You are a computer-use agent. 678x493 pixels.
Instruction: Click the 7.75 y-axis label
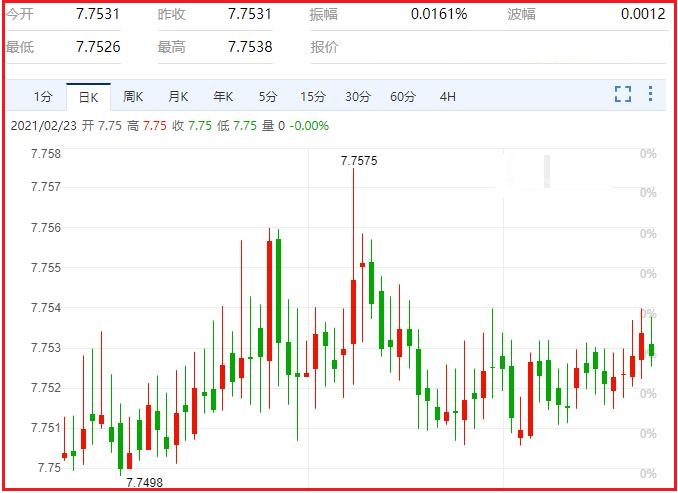pos(49,467)
